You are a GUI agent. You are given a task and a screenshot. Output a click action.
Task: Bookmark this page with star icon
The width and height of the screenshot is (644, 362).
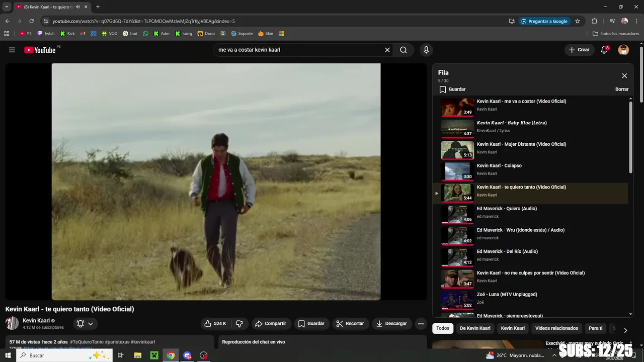(578, 21)
